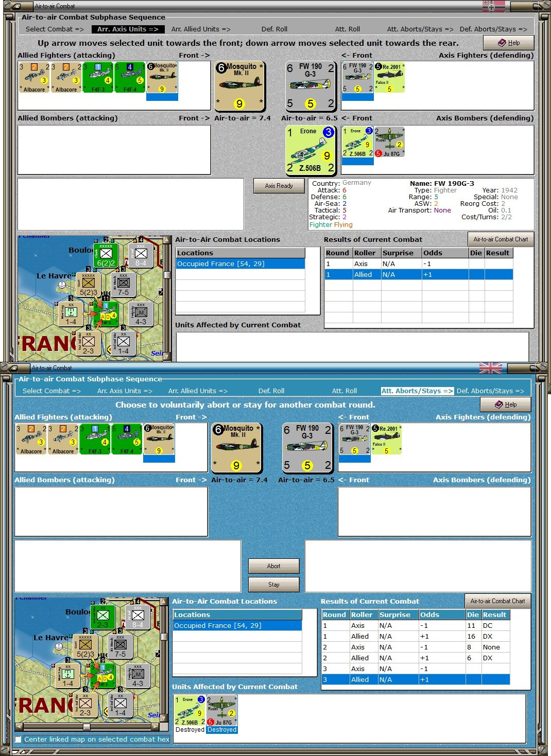Open Air-to-air Combat Chart in upper window
This screenshot has width=551, height=756.
tap(501, 239)
